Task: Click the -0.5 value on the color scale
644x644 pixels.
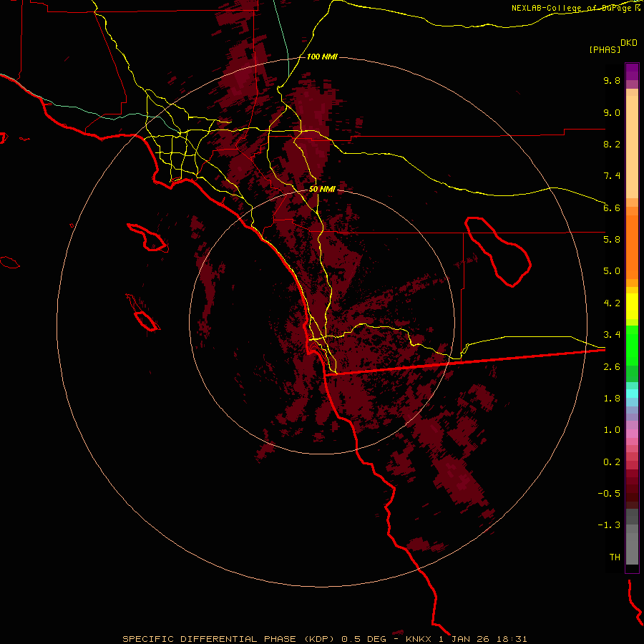Action: pos(609,494)
